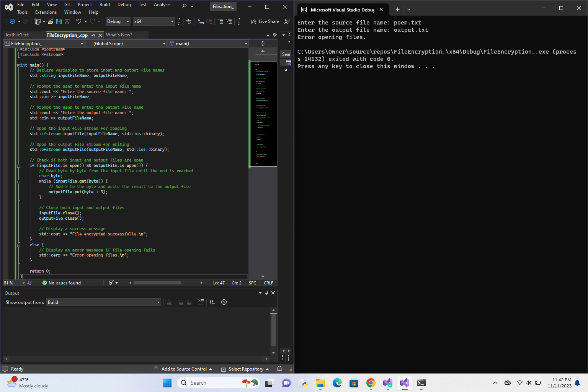Click the Send Feedback icon beside Live Share
This screenshot has width=588, height=392.
coord(287,21)
